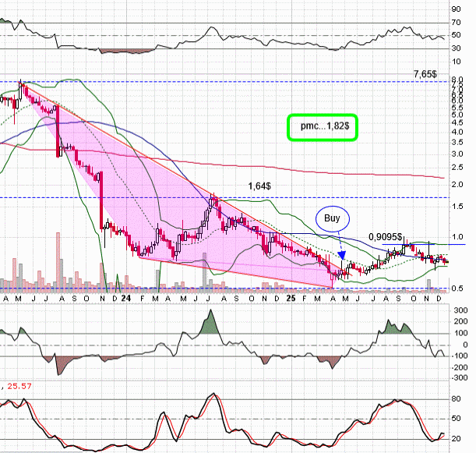Click the 1.0 price axis label
The width and height of the screenshot is (476, 453).
coord(460,237)
